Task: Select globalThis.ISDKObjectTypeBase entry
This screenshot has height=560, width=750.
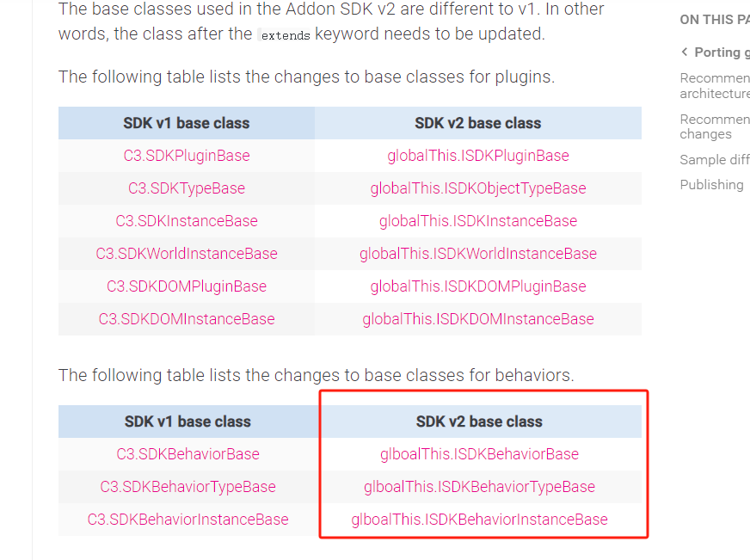Action: (478, 188)
